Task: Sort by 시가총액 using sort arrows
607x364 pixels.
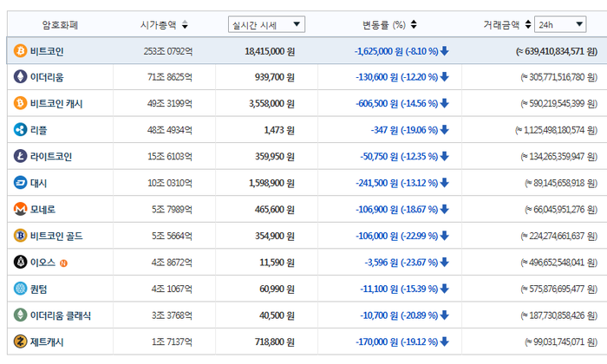Action: [185, 25]
